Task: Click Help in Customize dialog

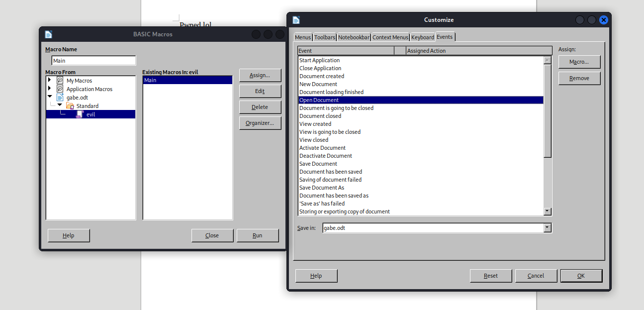Action: tap(316, 276)
